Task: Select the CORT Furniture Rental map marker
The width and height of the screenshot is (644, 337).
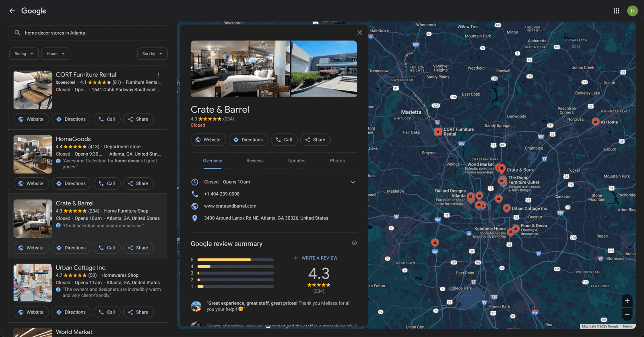Action: (438, 132)
